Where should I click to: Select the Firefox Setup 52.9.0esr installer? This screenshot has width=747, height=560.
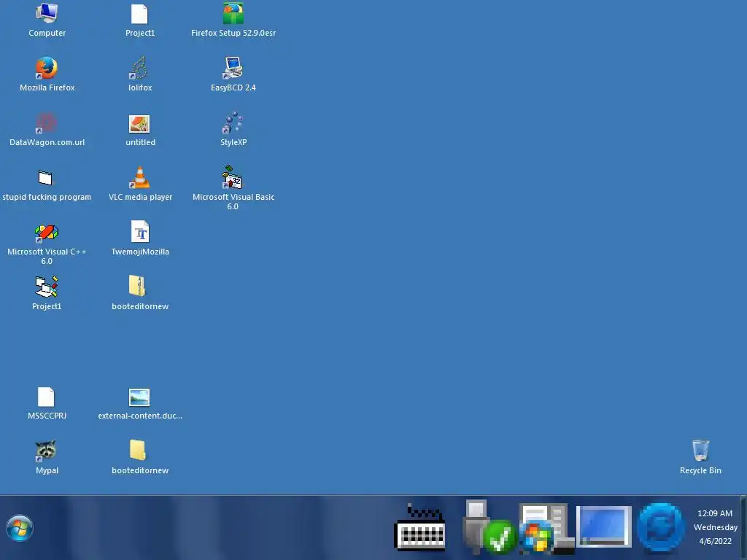point(233,19)
